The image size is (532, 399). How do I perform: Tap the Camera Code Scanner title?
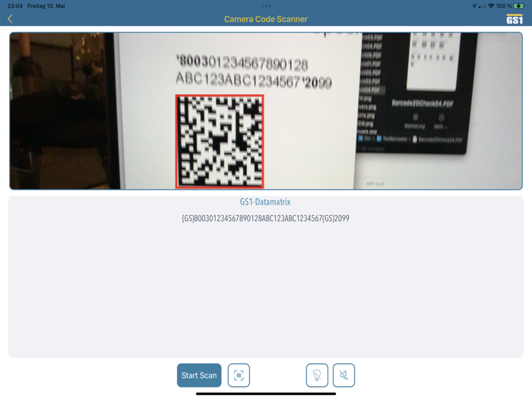pos(266,19)
